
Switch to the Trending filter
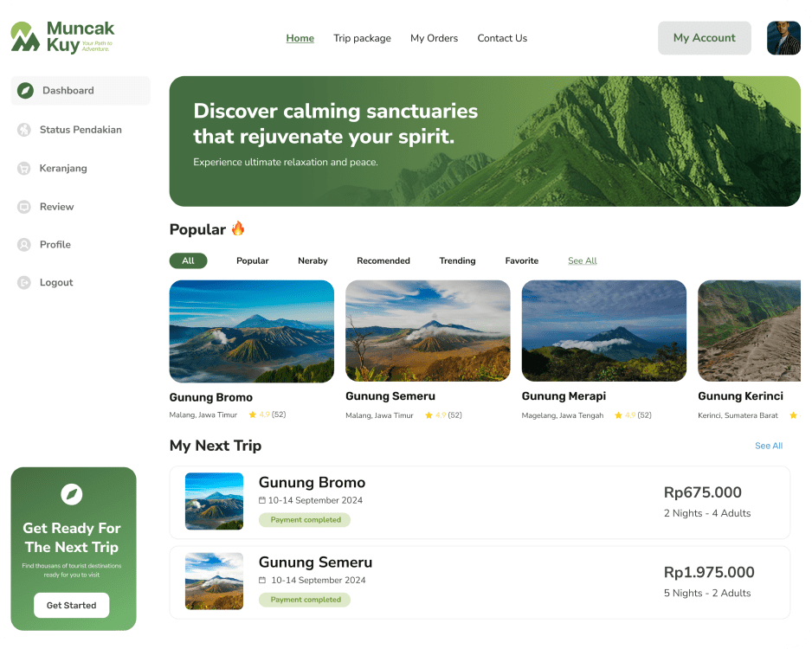click(x=457, y=260)
